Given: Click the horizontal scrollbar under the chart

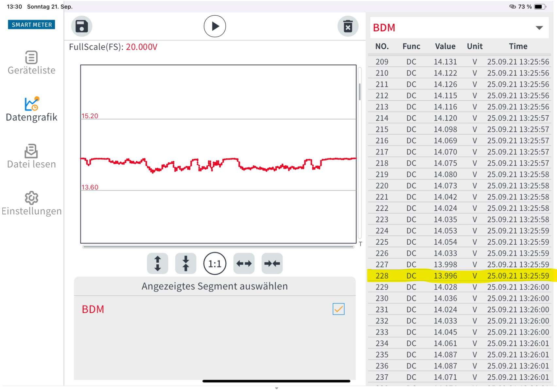Looking at the screenshot, I should [218, 247].
